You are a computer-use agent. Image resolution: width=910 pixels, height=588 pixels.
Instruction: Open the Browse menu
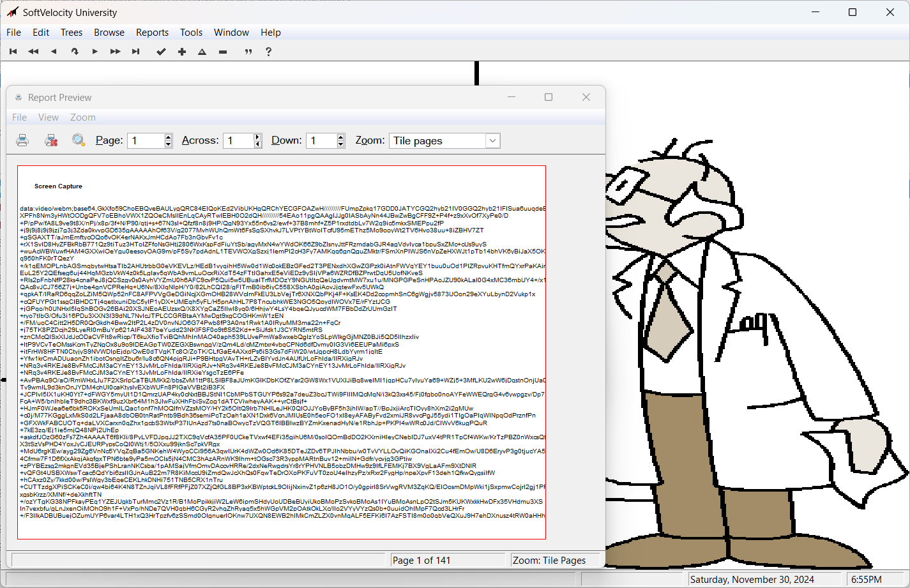pyautogui.click(x=109, y=33)
